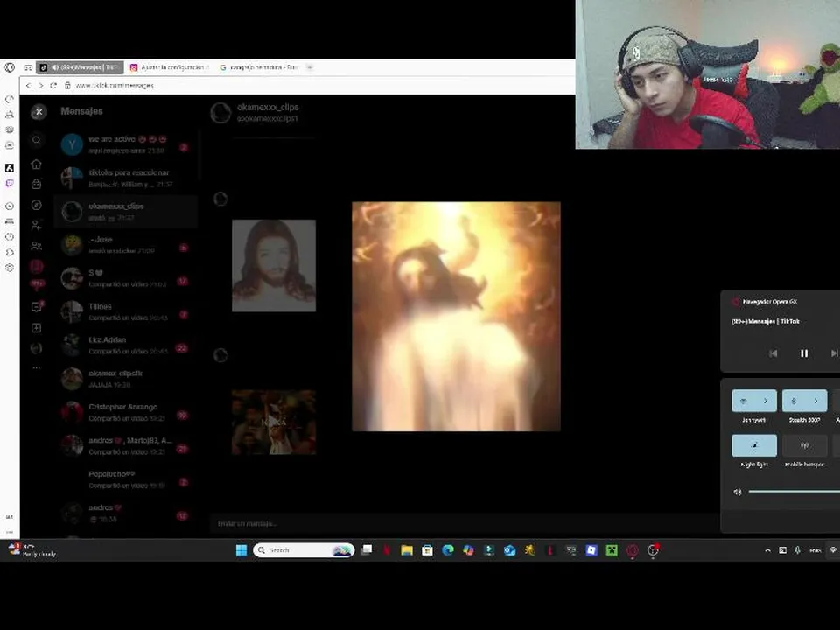This screenshot has width=840, height=630.
Task: Mute using the speaker icon by the volume slider
Action: coord(737,492)
